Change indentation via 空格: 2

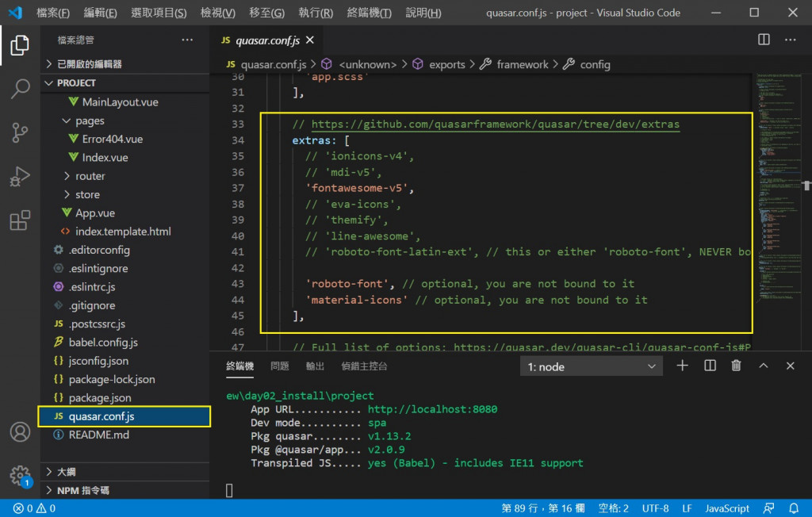pyautogui.click(x=613, y=508)
